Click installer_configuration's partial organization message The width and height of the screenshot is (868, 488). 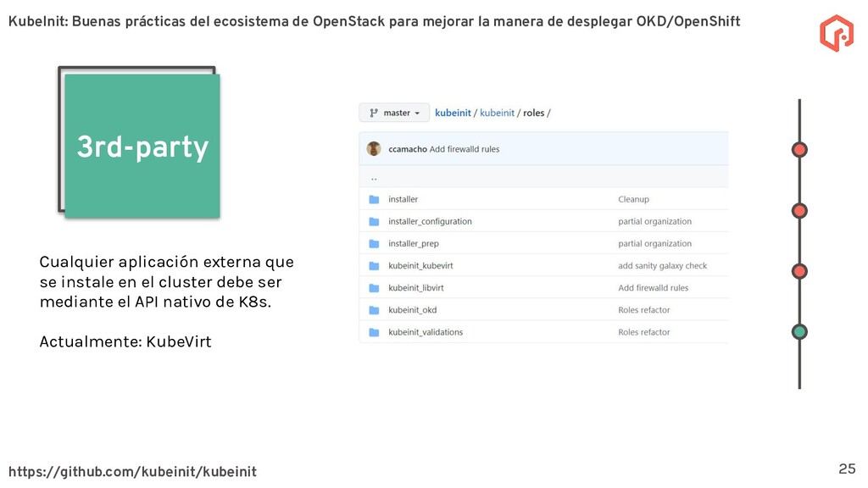tap(655, 221)
